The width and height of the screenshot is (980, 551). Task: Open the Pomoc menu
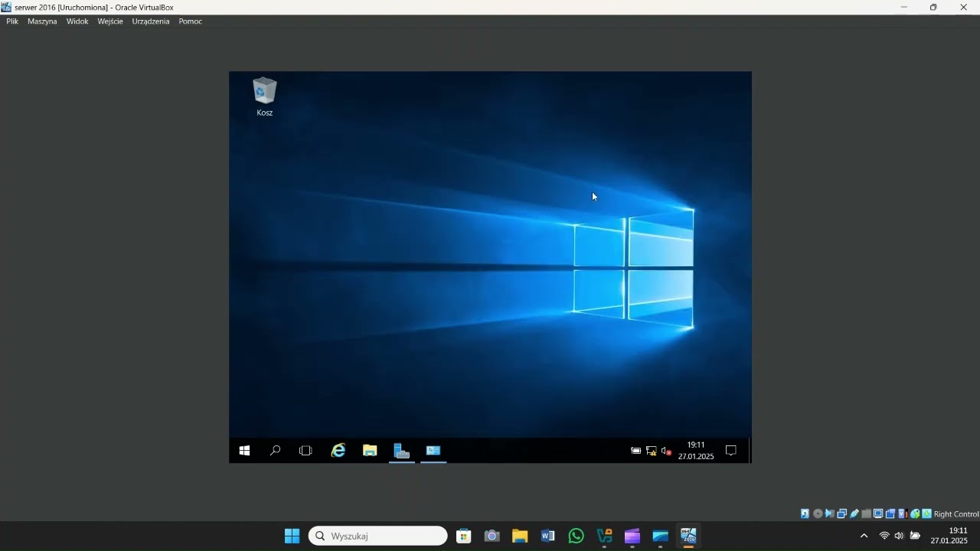point(191,21)
